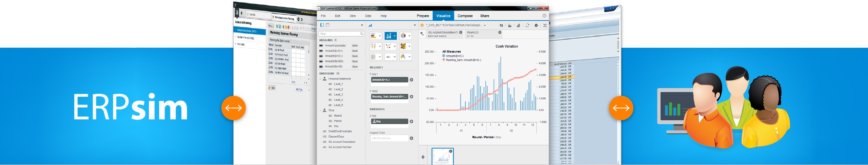Open the column chart type dropdown
This screenshot has width=868, height=165.
tap(391, 36)
